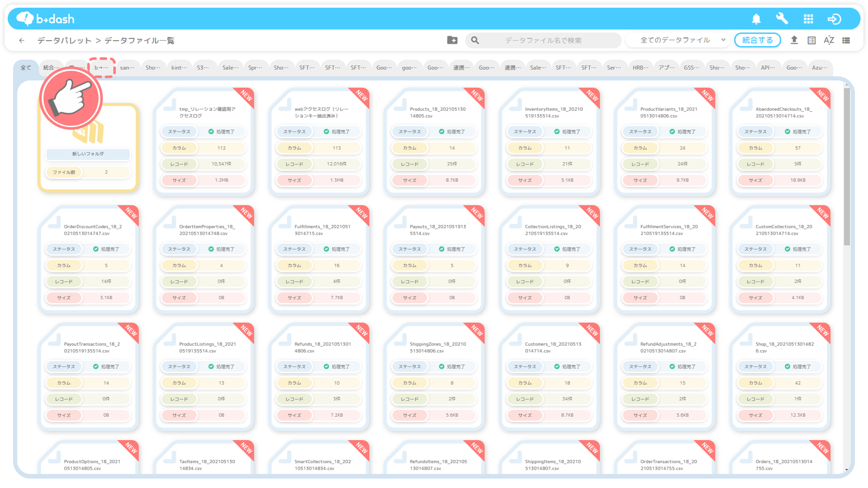The height and width of the screenshot is (488, 868).
Task: Click the ファイル数 label in folder card
Action: 64,172
